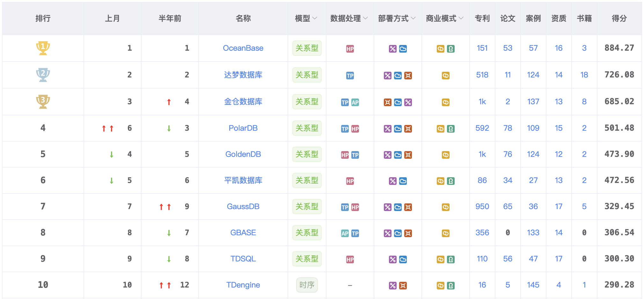Click OceanBase's score 884.27
This screenshot has height=299, width=644.
click(619, 48)
